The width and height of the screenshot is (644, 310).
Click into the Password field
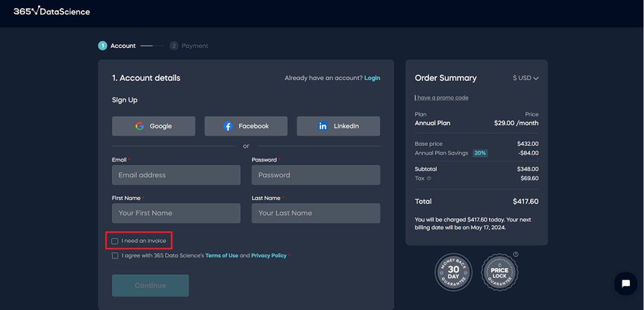pos(315,175)
